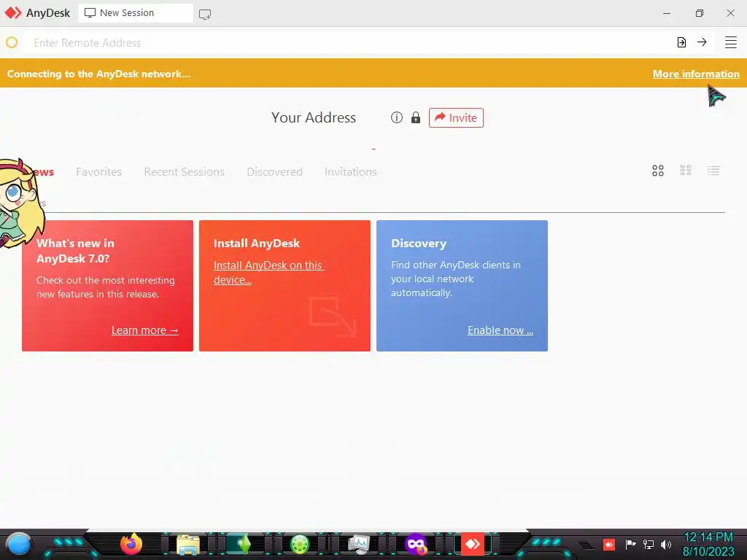Click the Learn more link on the news card
The width and height of the screenshot is (747, 560).
tap(145, 330)
